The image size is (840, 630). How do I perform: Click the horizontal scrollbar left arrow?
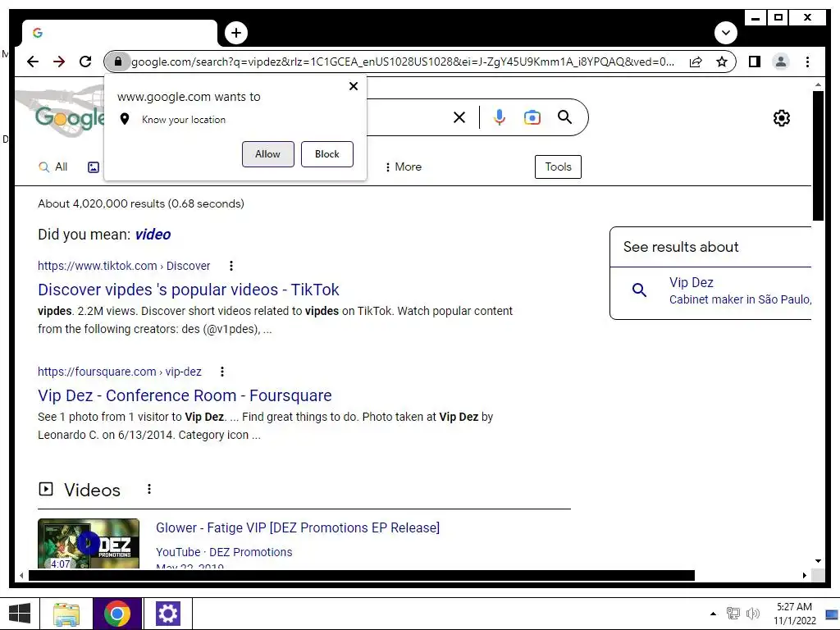[x=21, y=575]
